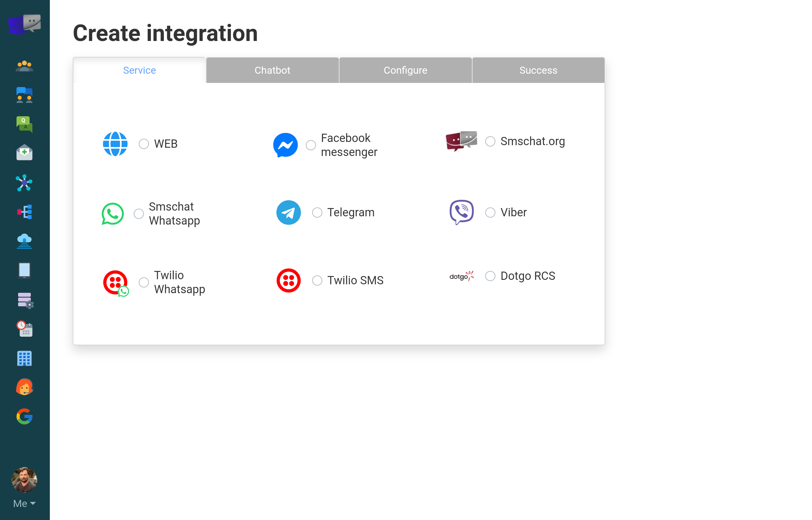Click the Telegram paper plane icon
Screen dimensions: 812x520
[289, 213]
